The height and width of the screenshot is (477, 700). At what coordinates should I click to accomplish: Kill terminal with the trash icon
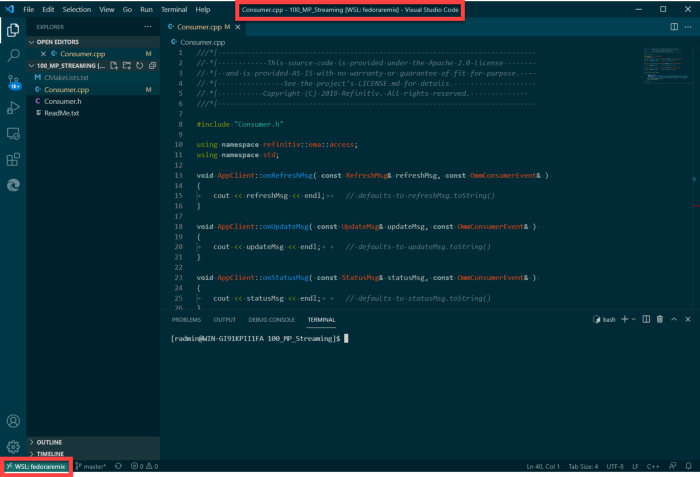(x=659, y=319)
